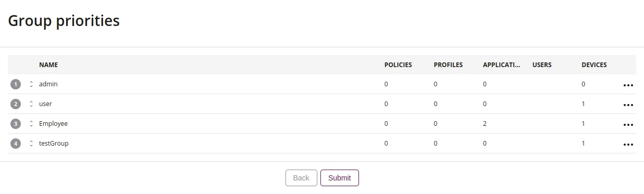The width and height of the screenshot is (644, 194).
Task: Open devices count link for user
Action: pos(584,104)
